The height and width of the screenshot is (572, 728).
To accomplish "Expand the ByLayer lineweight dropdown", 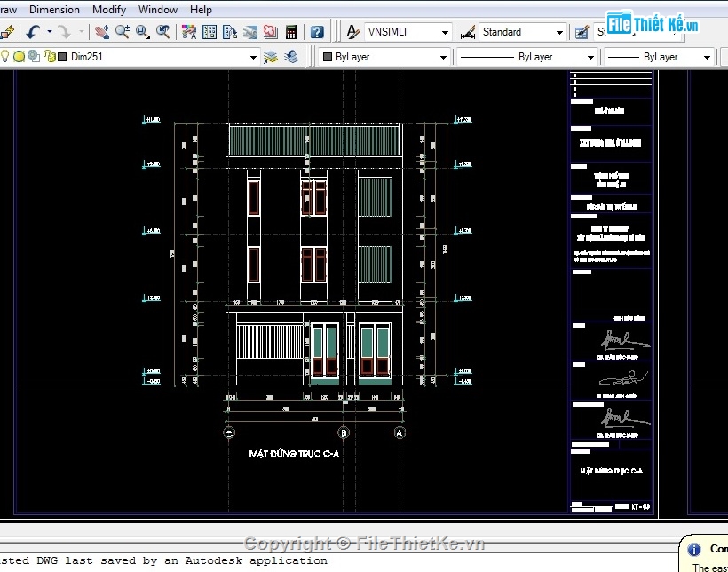I will pos(707,57).
